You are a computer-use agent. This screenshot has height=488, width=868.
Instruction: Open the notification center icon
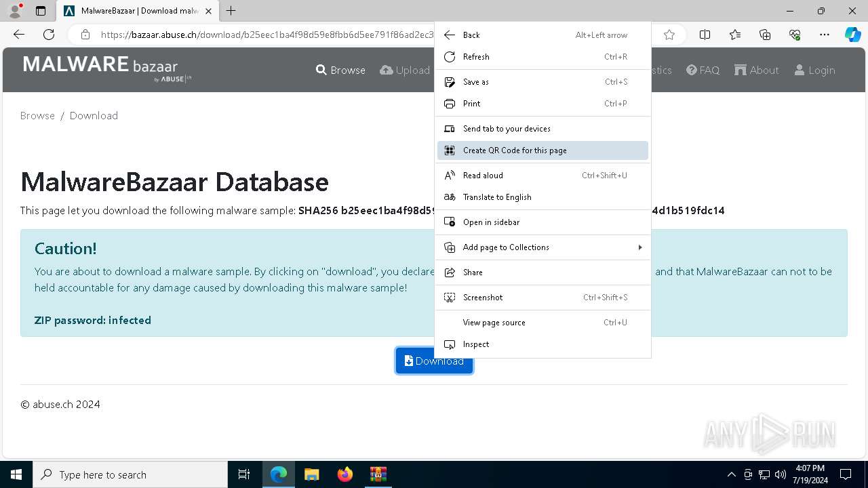coord(846,474)
